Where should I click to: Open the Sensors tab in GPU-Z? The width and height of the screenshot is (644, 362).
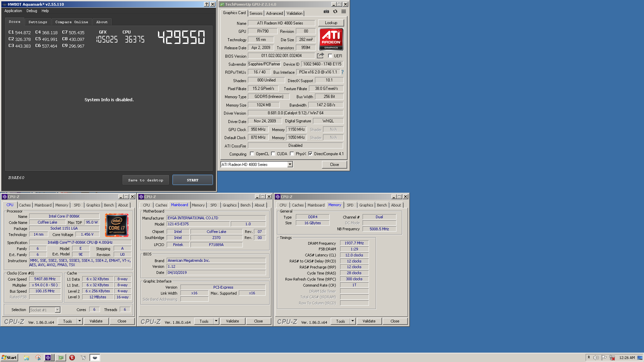click(256, 13)
